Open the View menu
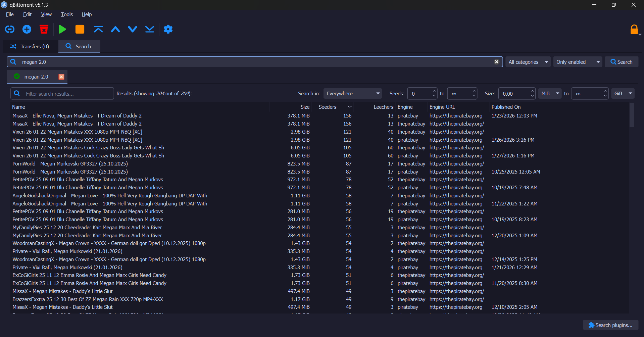644x337 pixels. tap(46, 14)
